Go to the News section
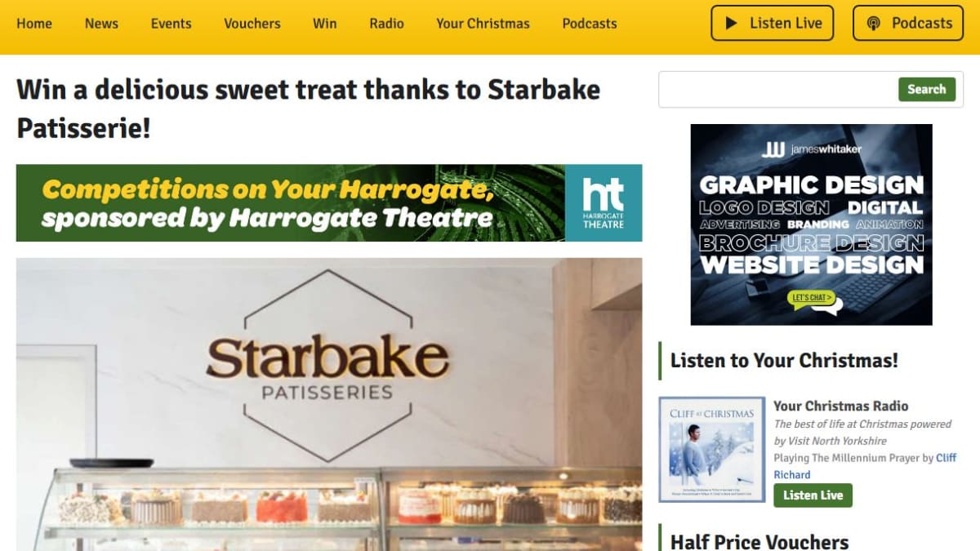Viewport: 980px width, 551px height. point(101,23)
